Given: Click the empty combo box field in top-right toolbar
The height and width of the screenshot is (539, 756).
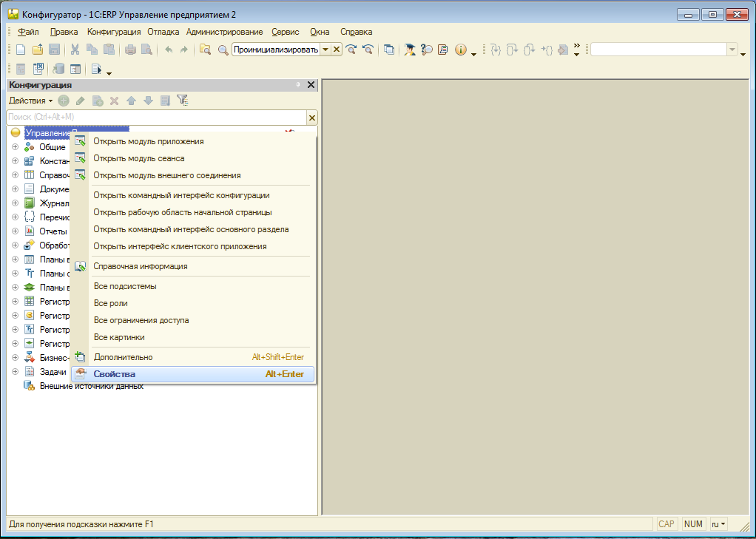Looking at the screenshot, I should (x=658, y=50).
